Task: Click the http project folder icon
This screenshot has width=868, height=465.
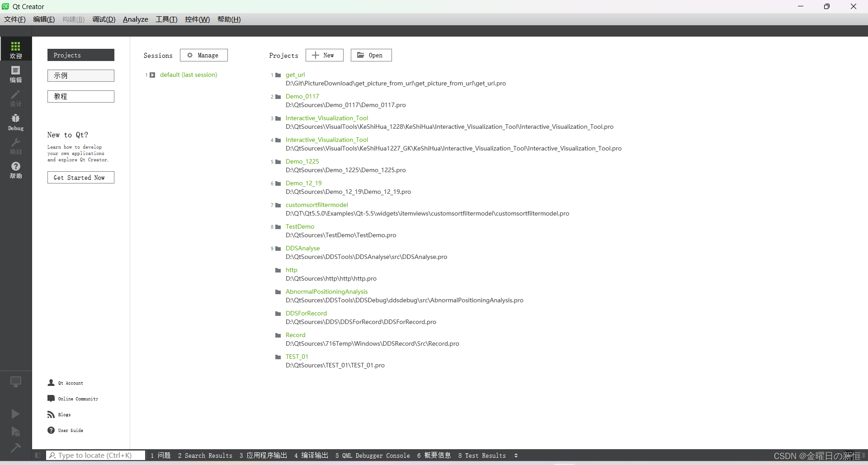Action: (278, 270)
